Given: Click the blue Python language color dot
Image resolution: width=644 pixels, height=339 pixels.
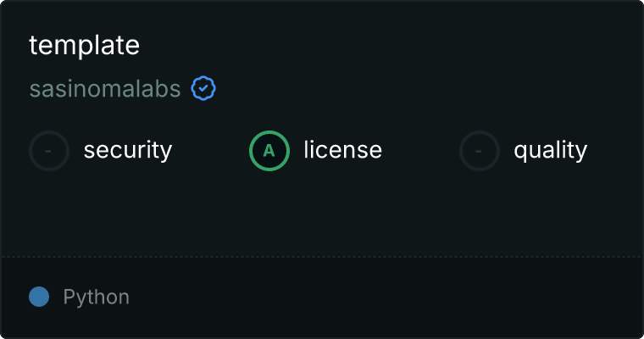Looking at the screenshot, I should point(39,297).
